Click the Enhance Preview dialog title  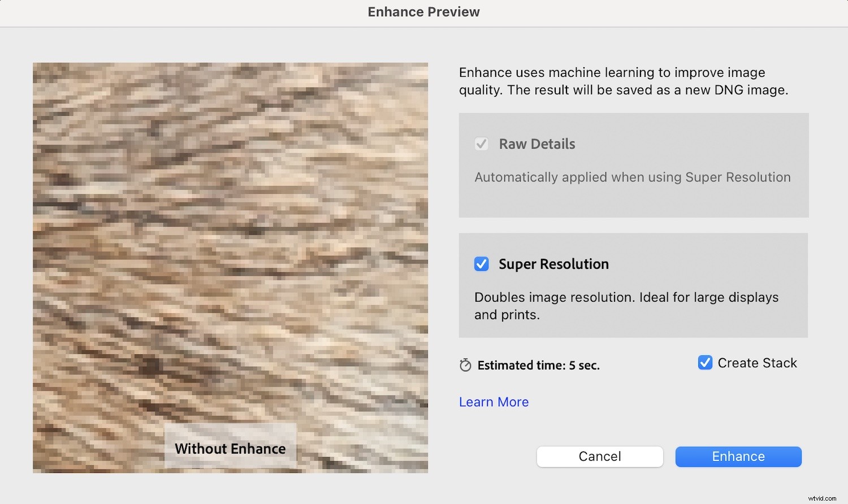pos(423,12)
